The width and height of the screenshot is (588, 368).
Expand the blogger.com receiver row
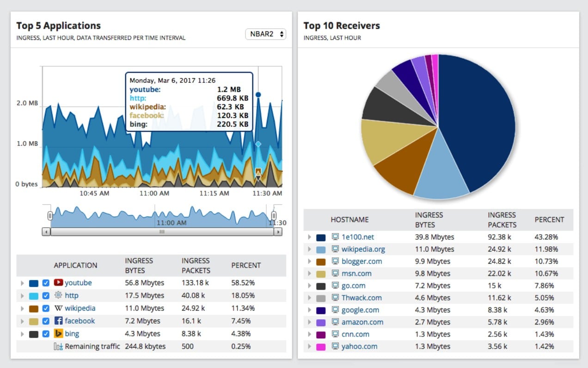309,261
